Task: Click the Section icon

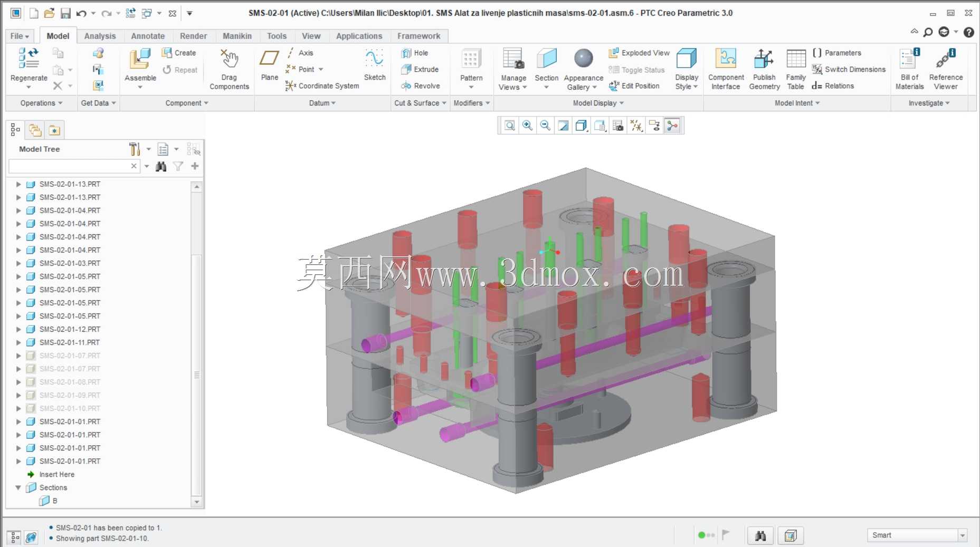Action: point(547,59)
